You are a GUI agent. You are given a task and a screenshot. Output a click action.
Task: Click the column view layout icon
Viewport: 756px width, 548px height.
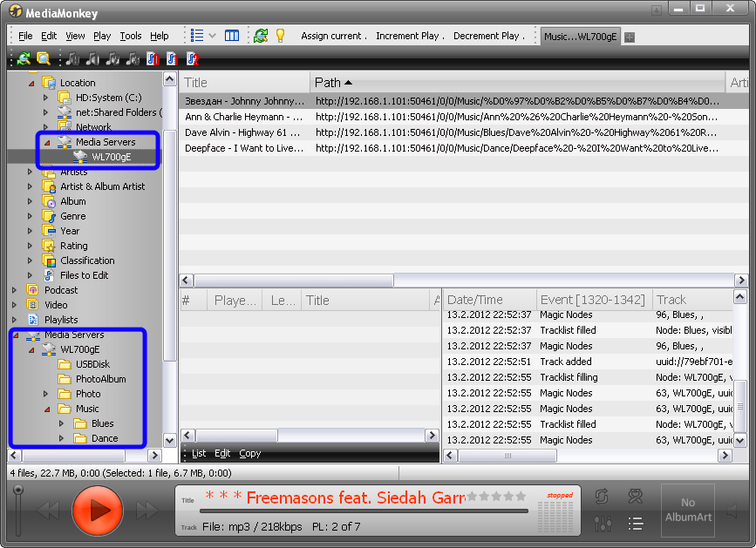point(232,36)
